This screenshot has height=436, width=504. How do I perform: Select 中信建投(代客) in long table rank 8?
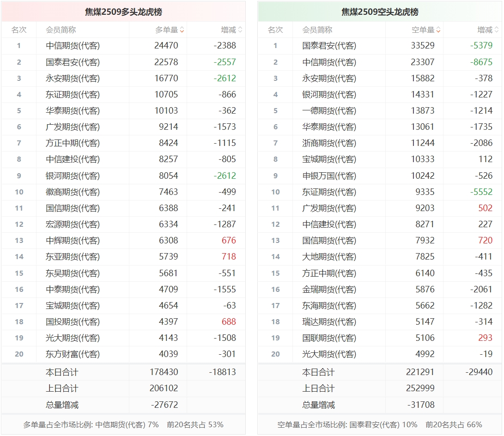[x=73, y=159]
